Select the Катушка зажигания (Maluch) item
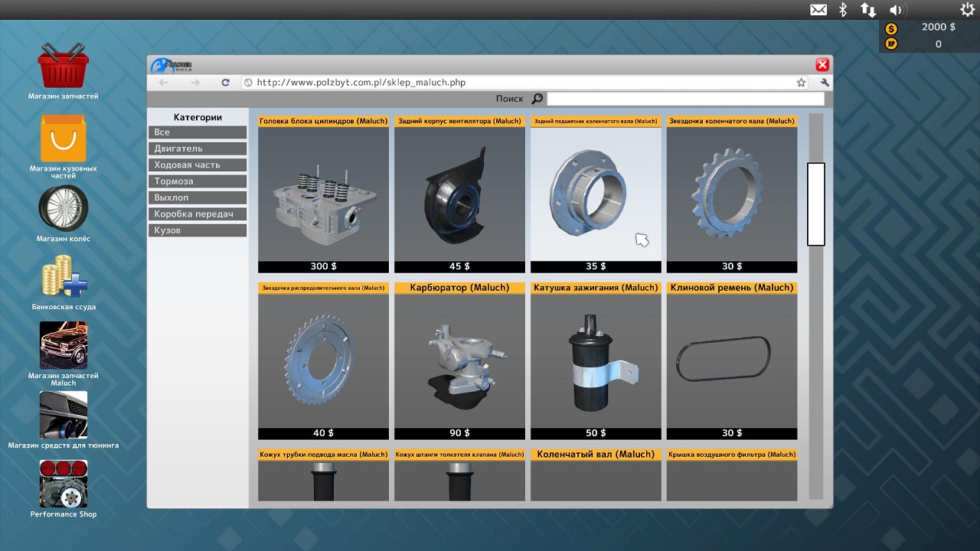Screen dimensions: 980x551 coord(596,360)
